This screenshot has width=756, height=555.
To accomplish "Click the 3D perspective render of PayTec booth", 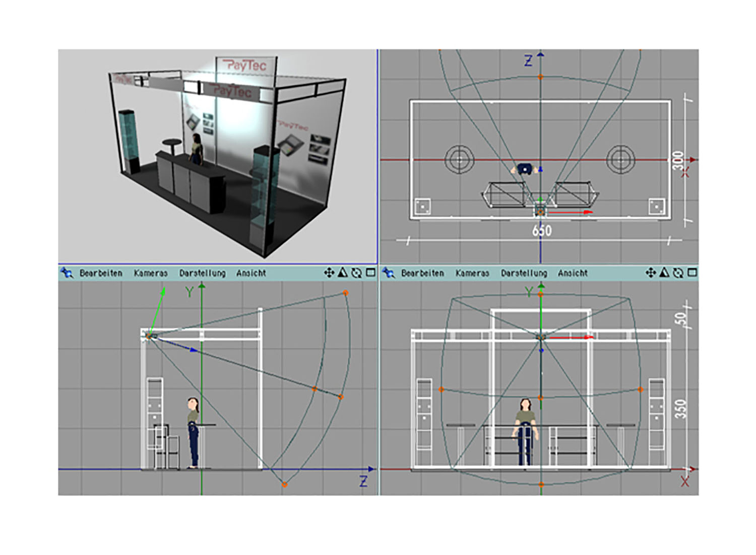I will 218,156.
